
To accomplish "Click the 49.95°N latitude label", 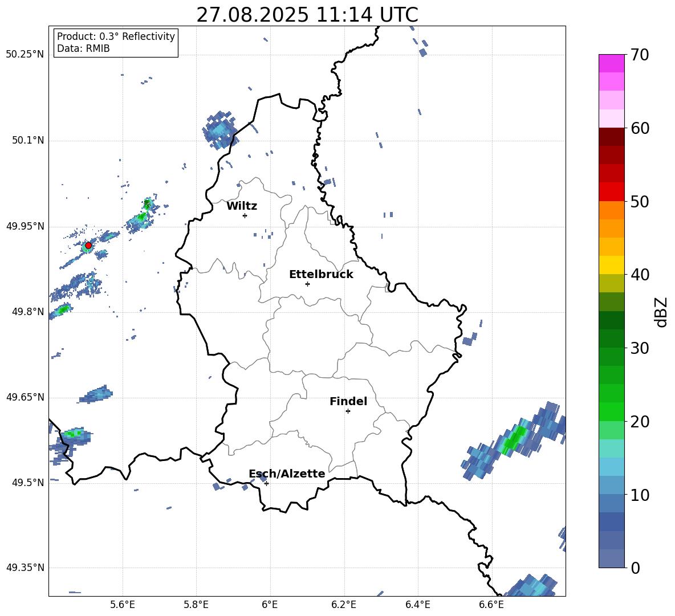I will point(25,226).
